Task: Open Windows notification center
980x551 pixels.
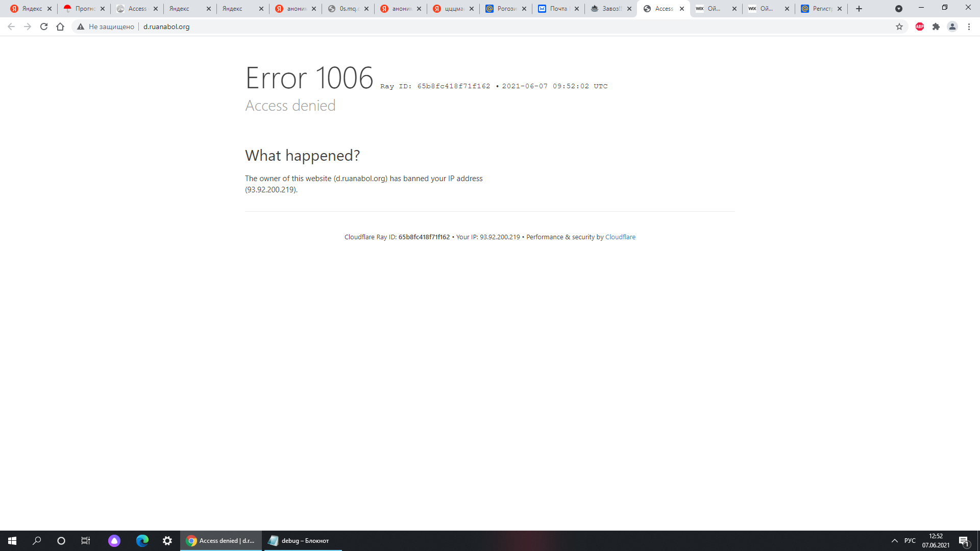Action: click(x=964, y=541)
